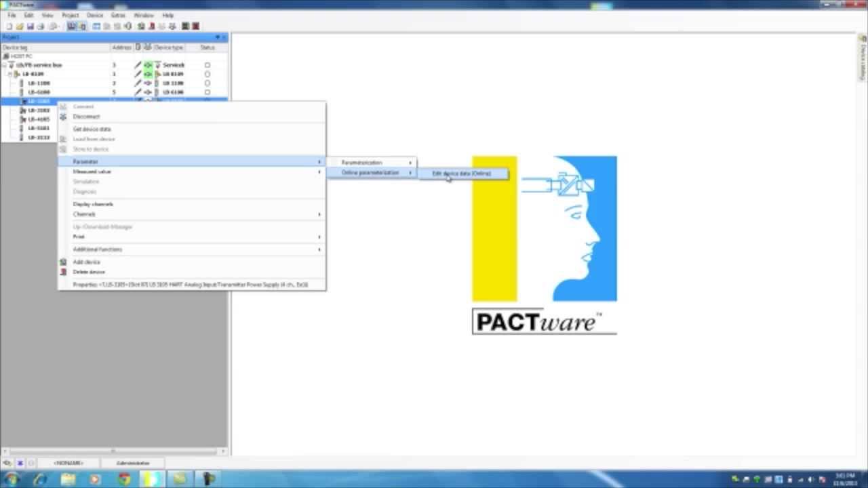Image resolution: width=868 pixels, height=488 pixels.
Task: Expand Print submenu arrow
Action: pyautogui.click(x=319, y=237)
